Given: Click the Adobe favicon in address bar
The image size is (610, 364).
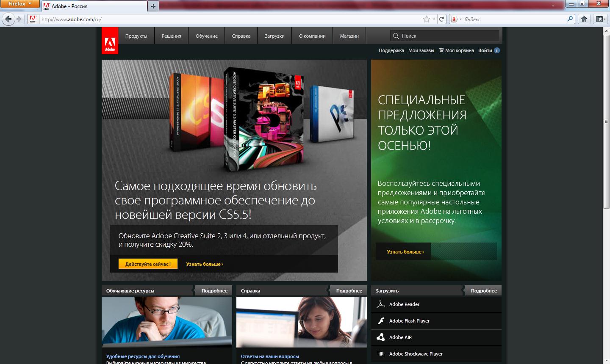Looking at the screenshot, I should 33,19.
